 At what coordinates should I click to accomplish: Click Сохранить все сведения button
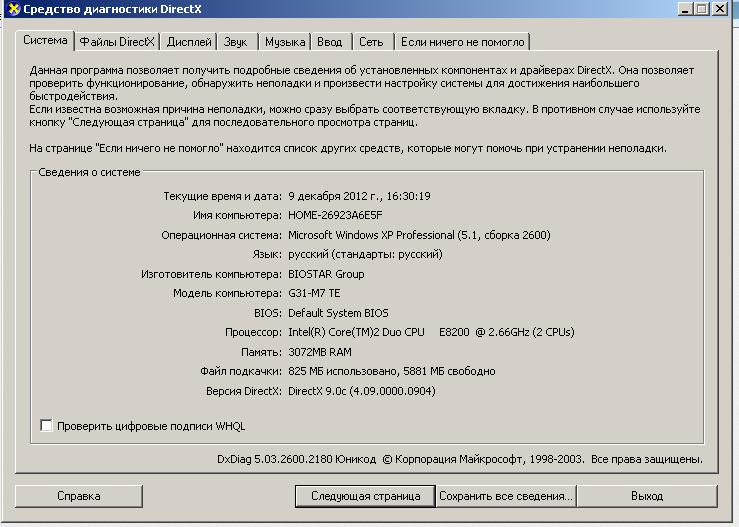click(x=506, y=496)
